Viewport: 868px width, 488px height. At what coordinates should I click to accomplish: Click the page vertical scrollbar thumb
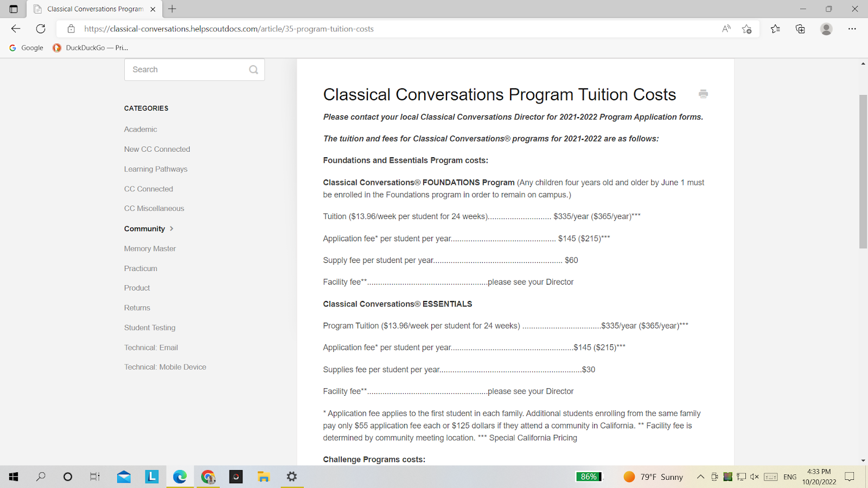[863, 172]
